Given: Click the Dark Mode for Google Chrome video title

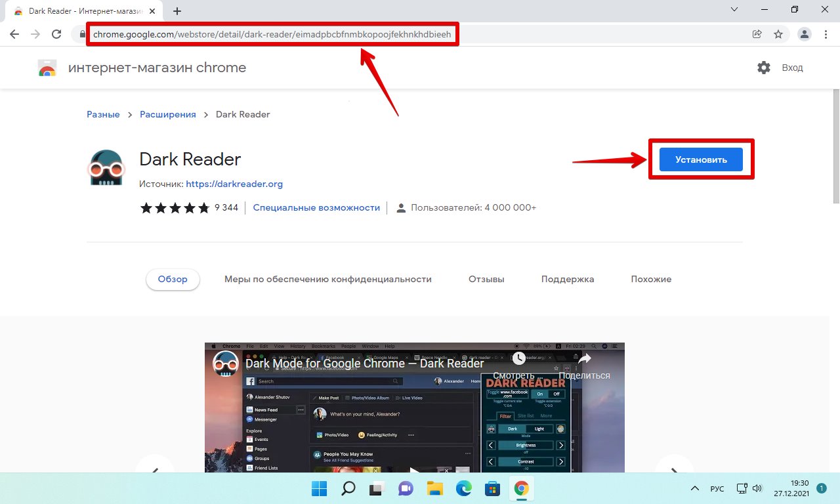Looking at the screenshot, I should click(365, 363).
